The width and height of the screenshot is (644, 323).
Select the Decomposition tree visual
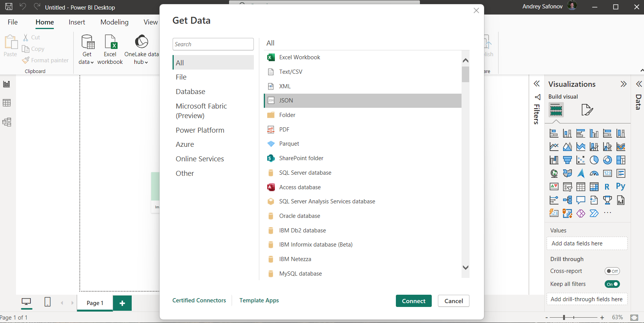tap(567, 200)
